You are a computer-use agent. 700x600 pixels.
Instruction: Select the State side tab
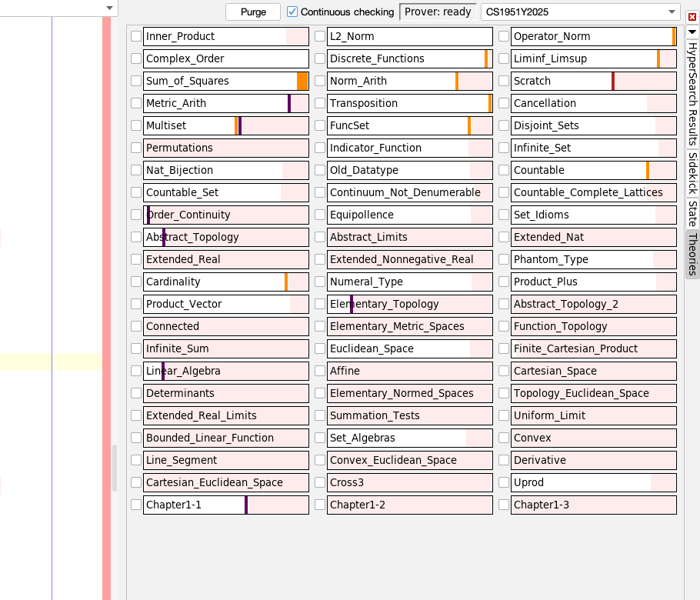(x=692, y=213)
